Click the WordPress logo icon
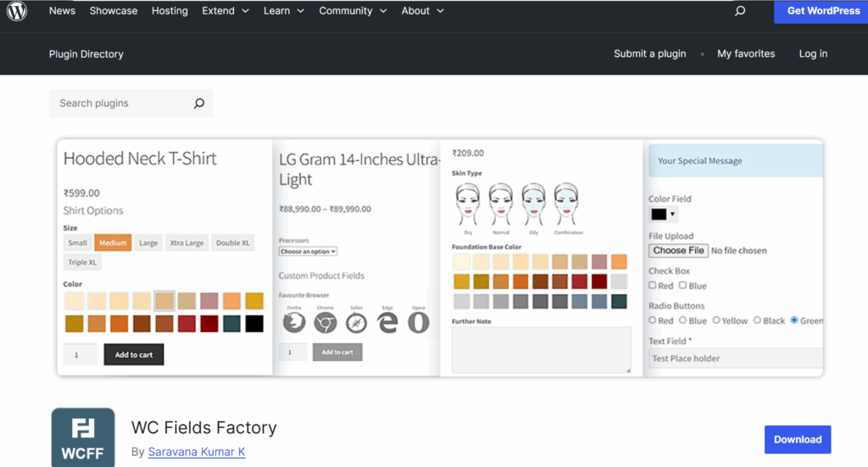This screenshot has height=467, width=868. (17, 11)
